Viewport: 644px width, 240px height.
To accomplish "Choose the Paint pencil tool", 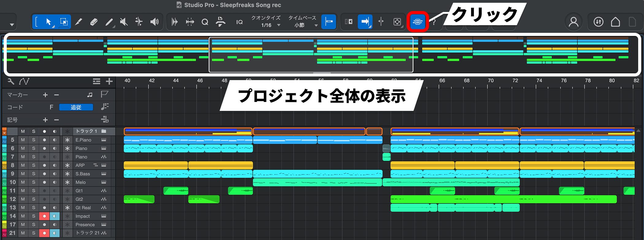I will point(109,22).
